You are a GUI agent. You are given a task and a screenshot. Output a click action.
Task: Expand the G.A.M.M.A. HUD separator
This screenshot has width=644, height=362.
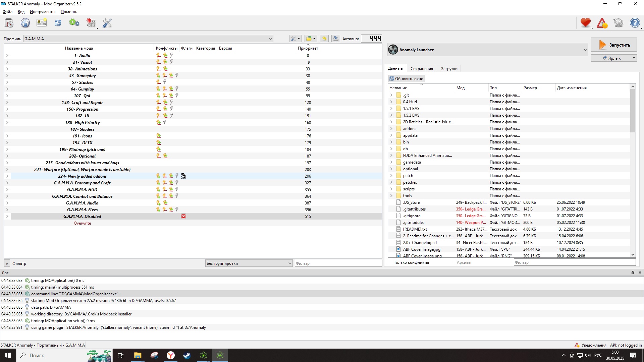pos(7,190)
